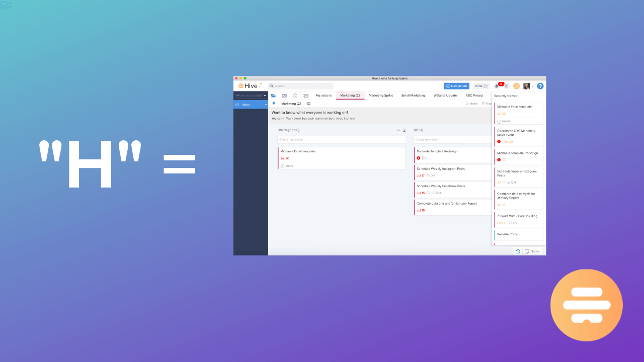This screenshot has width=644, height=362.
Task: Click the Invite button
Action: (x=481, y=86)
